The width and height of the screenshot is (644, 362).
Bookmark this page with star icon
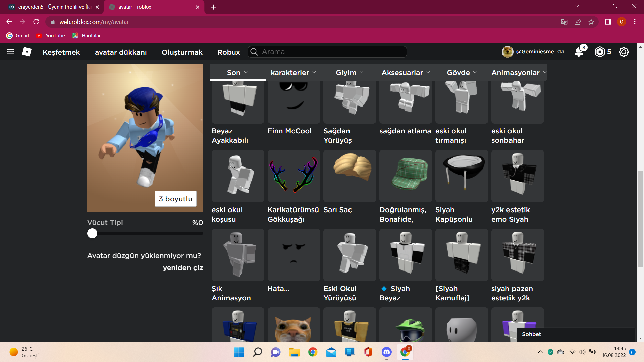591,22
